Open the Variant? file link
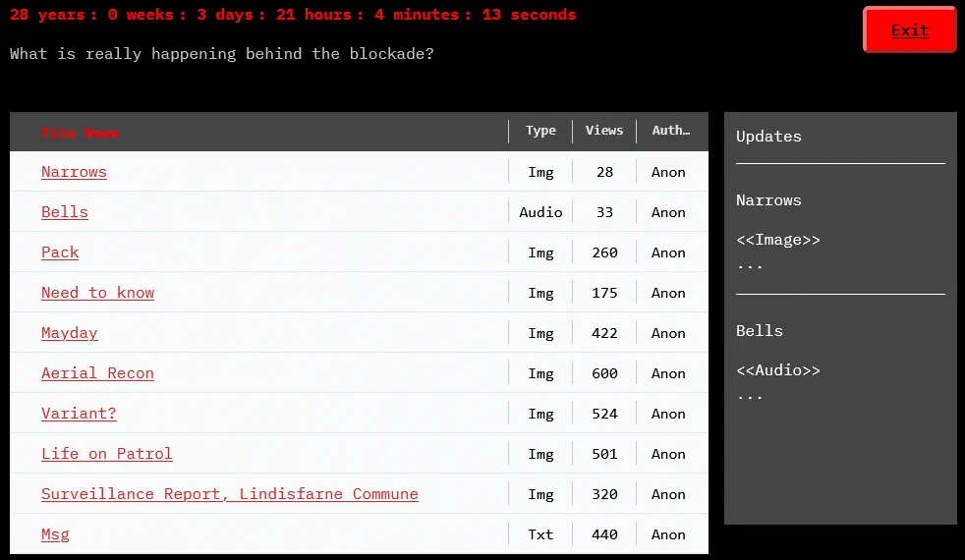The height and width of the screenshot is (560, 965). 79,414
